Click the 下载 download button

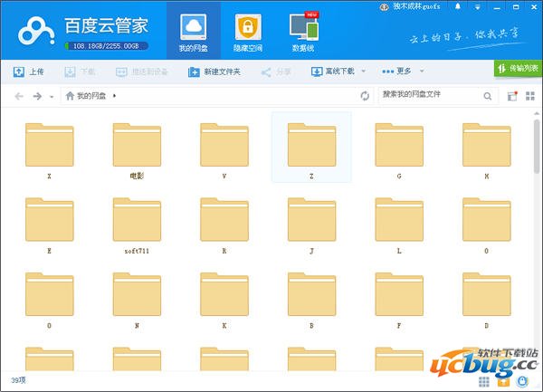coord(80,72)
